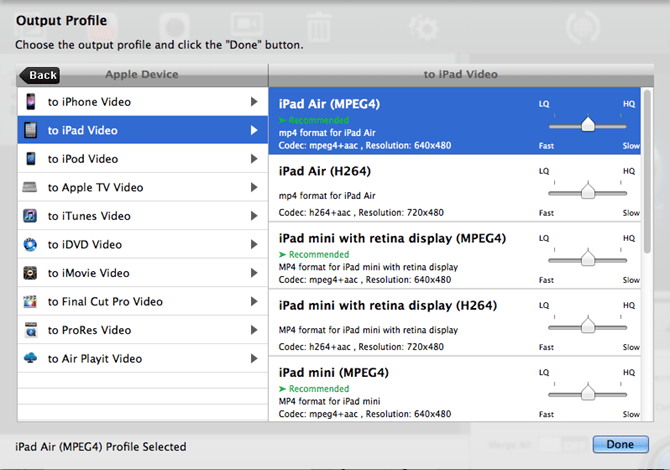Viewport: 670px width, 470px height.
Task: Expand the to iPhone Video submenu arrow
Action: click(x=254, y=102)
